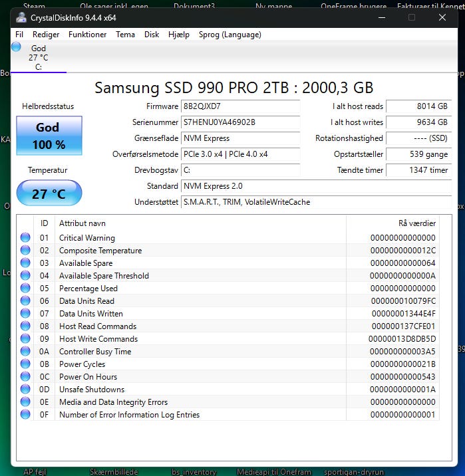
Task: Click the Understøttet features field
Action: pos(317,202)
